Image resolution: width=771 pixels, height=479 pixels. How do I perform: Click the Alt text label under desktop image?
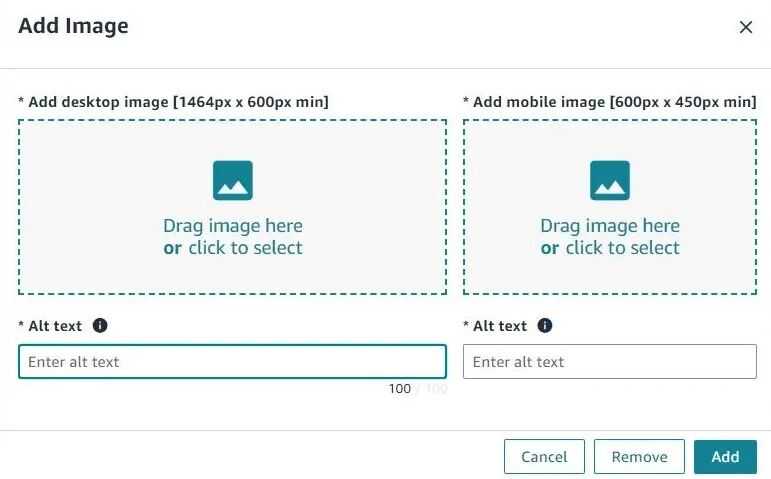56,326
